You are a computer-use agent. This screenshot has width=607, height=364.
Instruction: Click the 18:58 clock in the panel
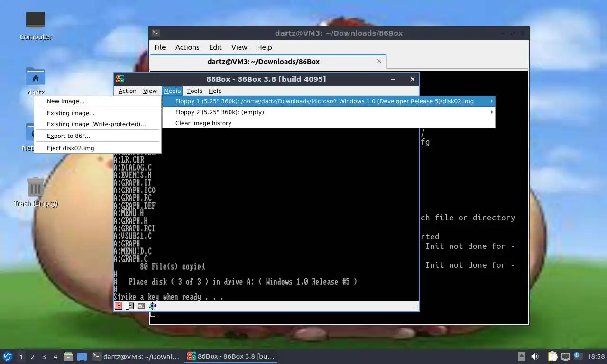pos(596,356)
